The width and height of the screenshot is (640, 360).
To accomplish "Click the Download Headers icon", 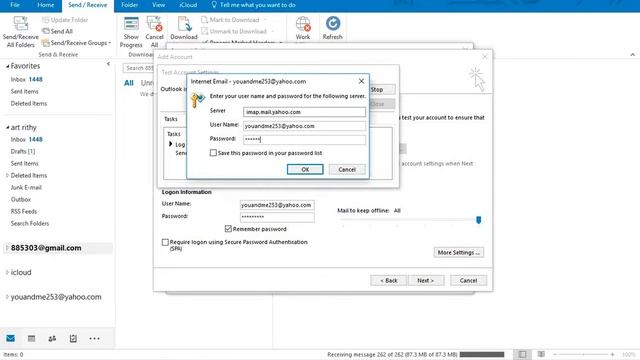I will 184,24.
